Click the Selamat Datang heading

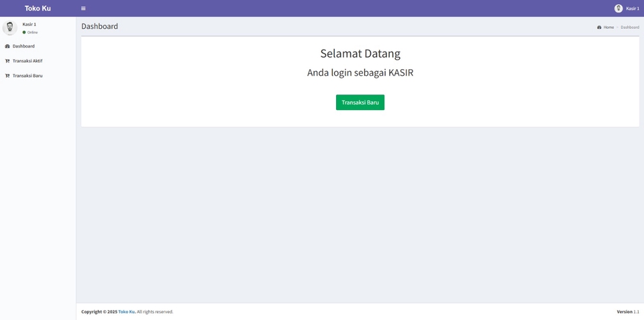coord(360,54)
